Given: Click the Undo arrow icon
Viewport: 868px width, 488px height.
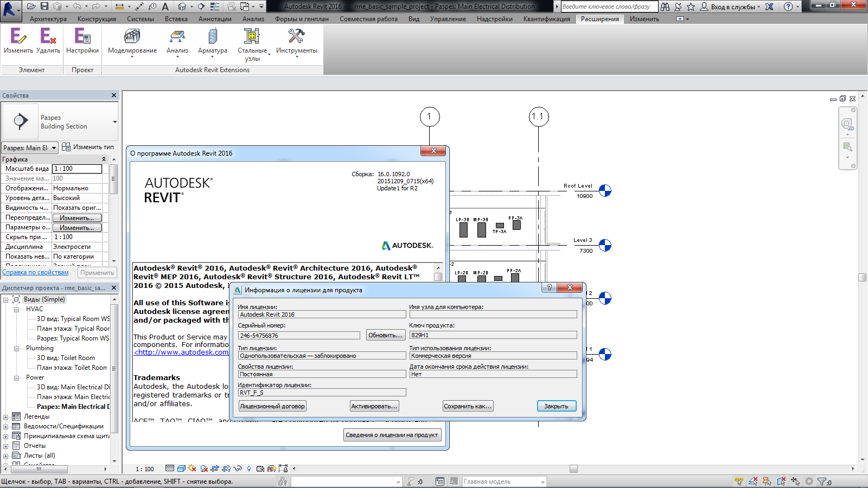Looking at the screenshot, I should click(76, 7).
